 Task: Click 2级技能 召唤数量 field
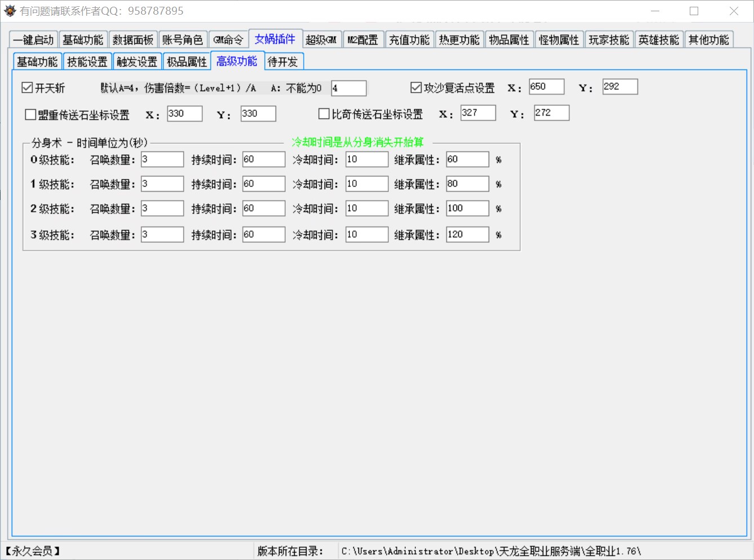pyautogui.click(x=162, y=208)
